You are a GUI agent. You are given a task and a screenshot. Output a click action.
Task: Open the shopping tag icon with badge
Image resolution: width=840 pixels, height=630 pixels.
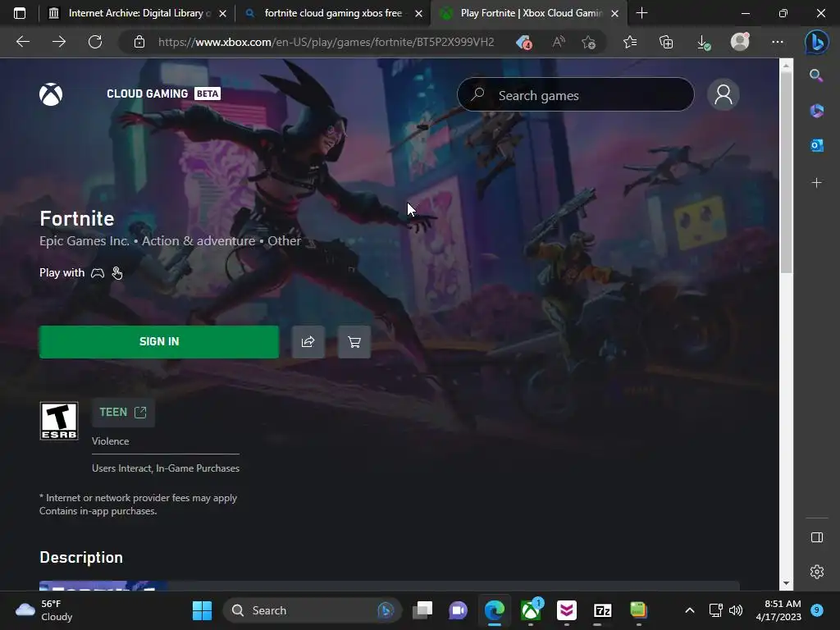point(523,42)
